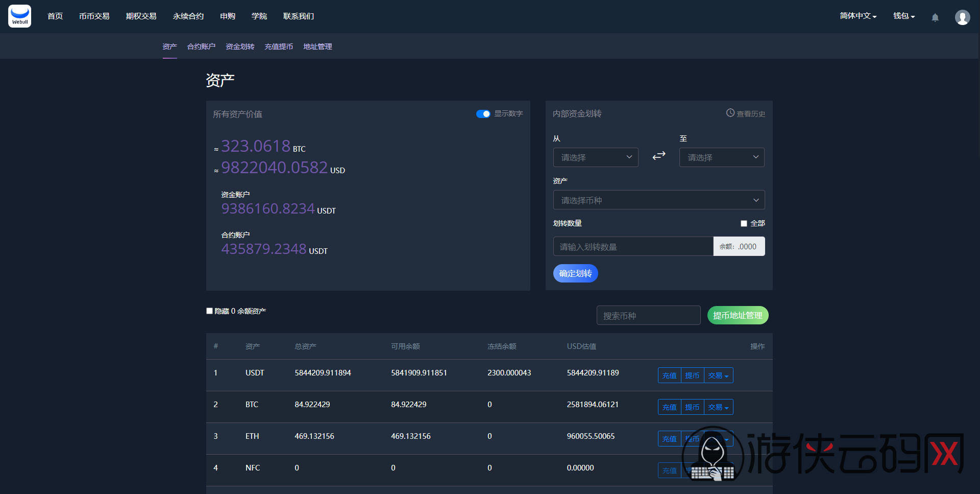This screenshot has width=980, height=494.
Task: Click the 提币地址管理 button
Action: tap(738, 315)
